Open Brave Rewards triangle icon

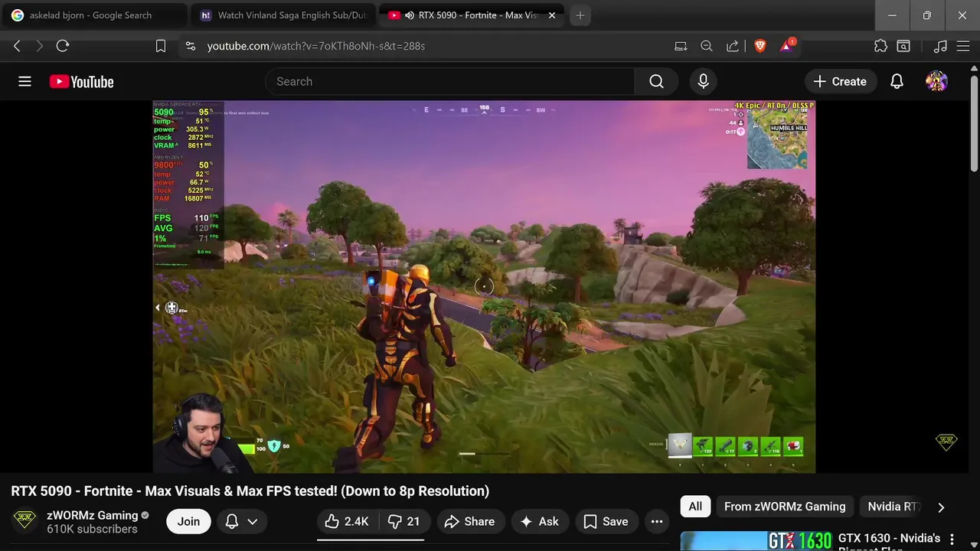(787, 46)
